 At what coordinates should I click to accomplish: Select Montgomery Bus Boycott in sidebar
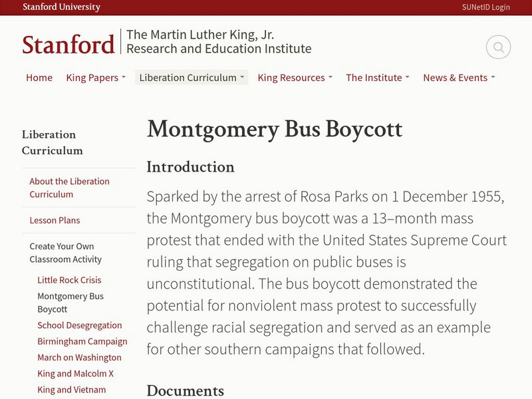click(x=70, y=303)
